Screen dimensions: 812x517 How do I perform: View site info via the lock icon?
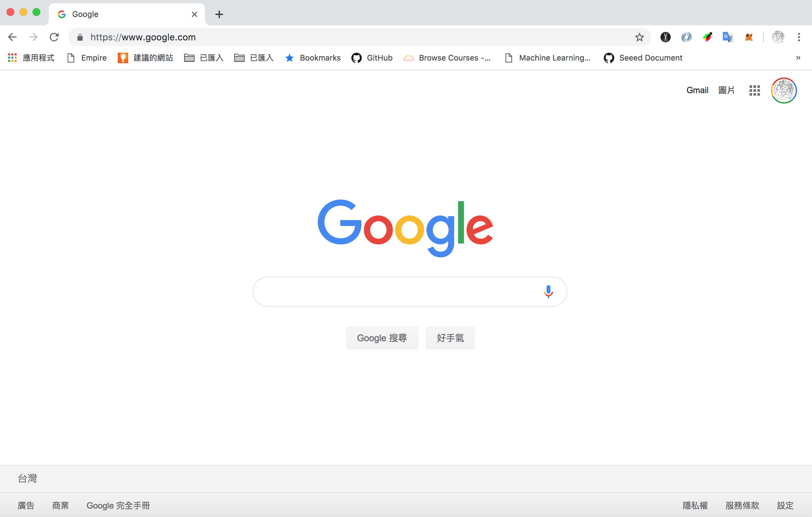click(80, 37)
